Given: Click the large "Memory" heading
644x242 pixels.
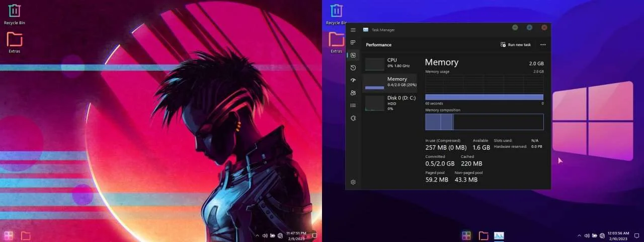Looking at the screenshot, I should point(442,62).
